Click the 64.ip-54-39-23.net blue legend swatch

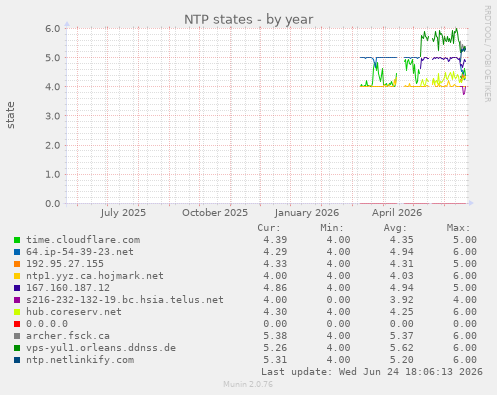point(17,252)
